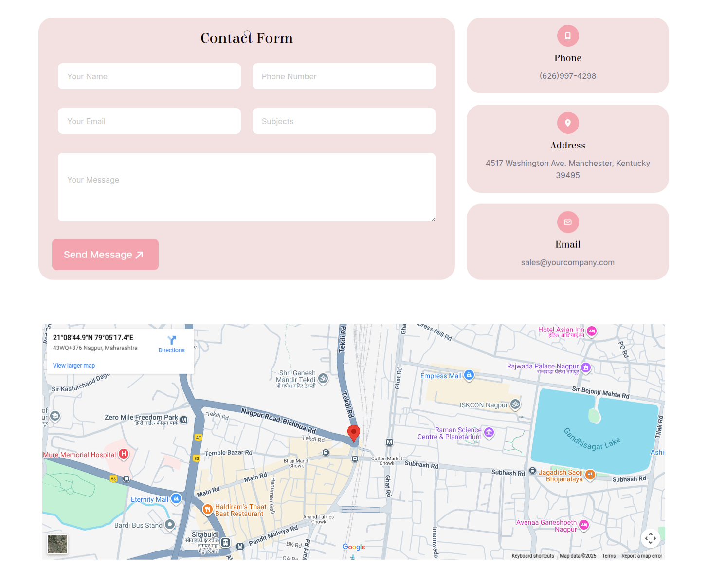Click the Subjects input field
Screen dimensions: 708x588
coord(344,121)
